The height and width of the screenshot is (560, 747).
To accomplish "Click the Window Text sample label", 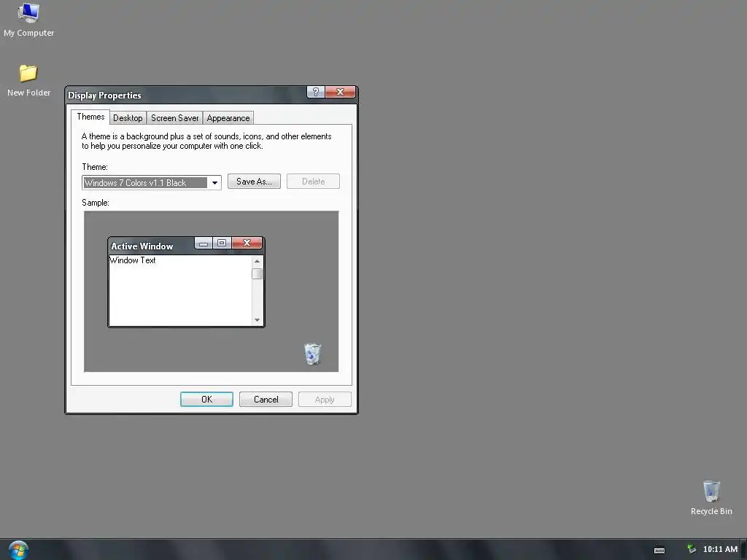I will point(133,260).
